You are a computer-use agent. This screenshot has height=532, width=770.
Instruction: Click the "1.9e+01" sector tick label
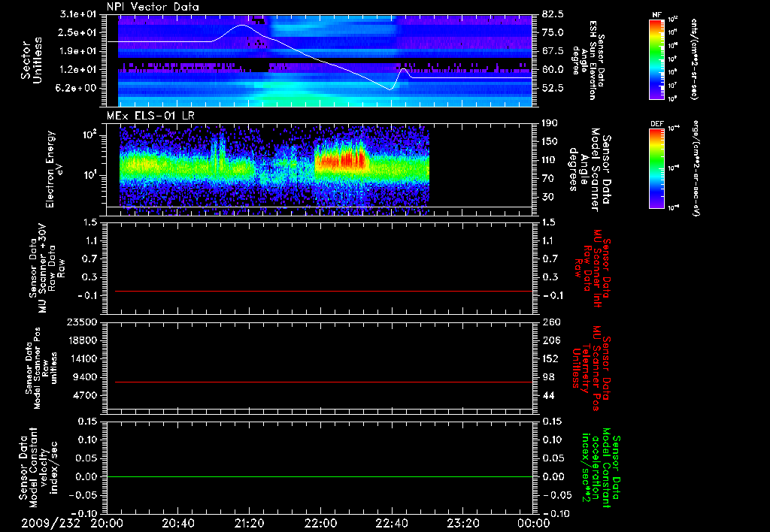78,51
